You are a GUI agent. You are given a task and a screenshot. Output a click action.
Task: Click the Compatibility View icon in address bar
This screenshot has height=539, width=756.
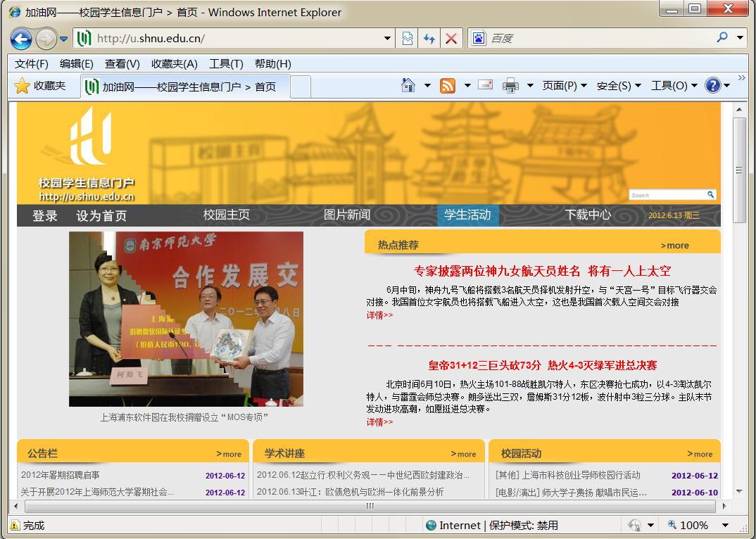click(408, 39)
